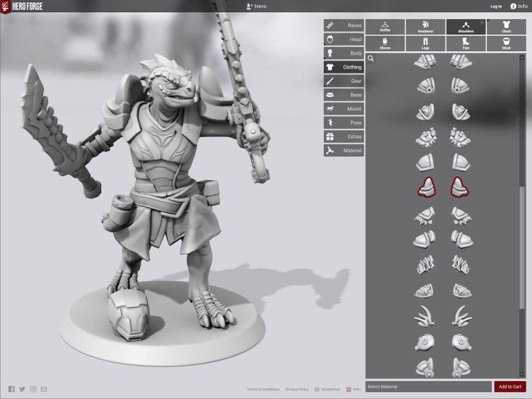
Task: Click the email envelope icon
Action: 44,389
